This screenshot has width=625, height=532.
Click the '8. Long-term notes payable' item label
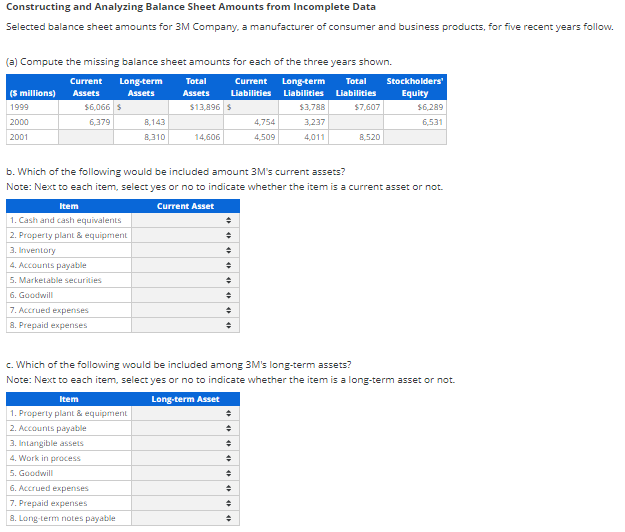pos(63,518)
